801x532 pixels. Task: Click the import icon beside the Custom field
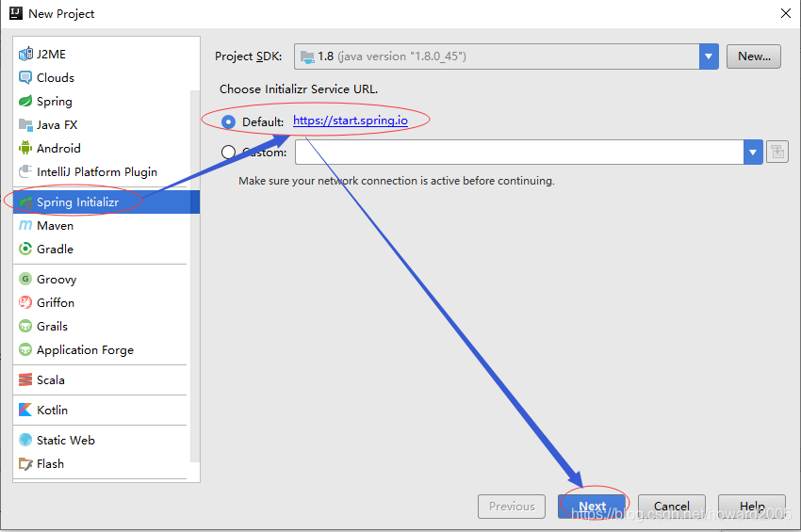777,153
